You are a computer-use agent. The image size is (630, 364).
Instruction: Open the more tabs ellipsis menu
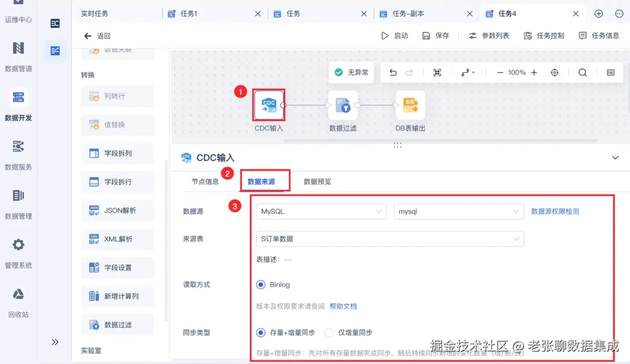[619, 14]
